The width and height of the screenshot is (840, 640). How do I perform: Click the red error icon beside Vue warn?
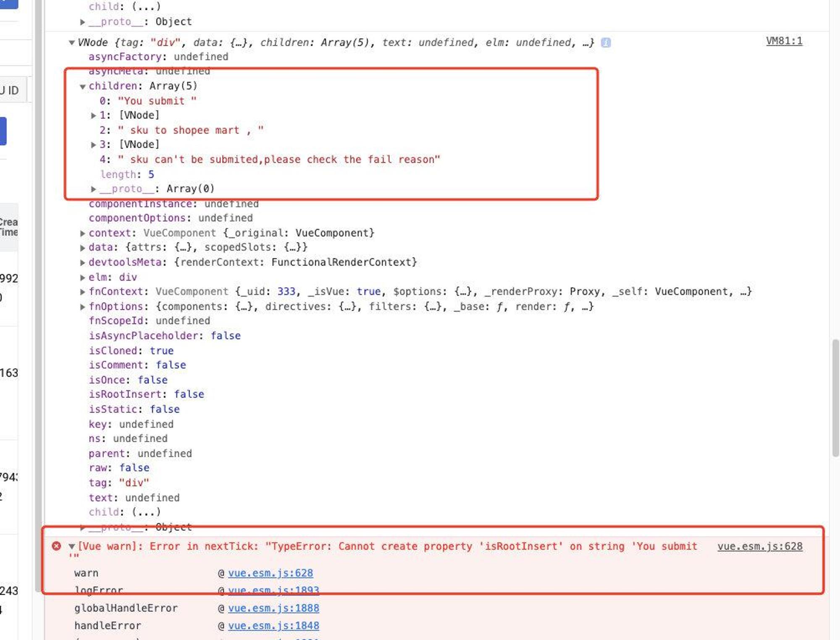pyautogui.click(x=56, y=546)
